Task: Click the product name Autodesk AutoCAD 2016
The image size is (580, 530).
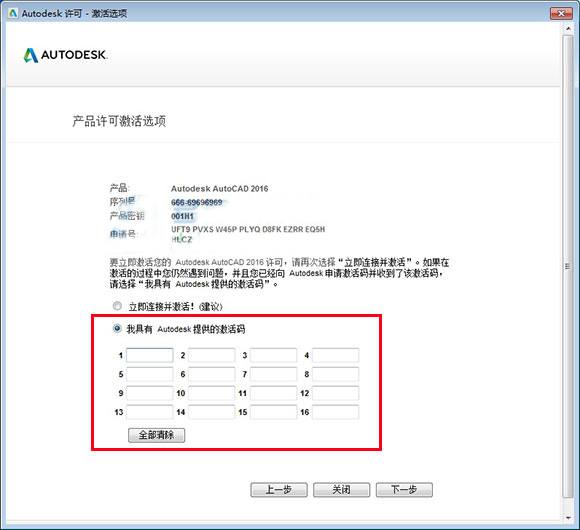Action: click(219, 189)
